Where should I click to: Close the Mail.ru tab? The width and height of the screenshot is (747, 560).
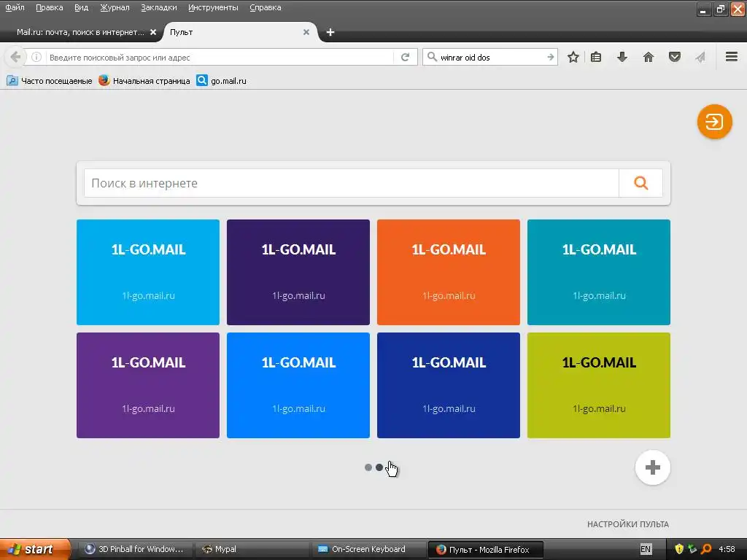[153, 32]
